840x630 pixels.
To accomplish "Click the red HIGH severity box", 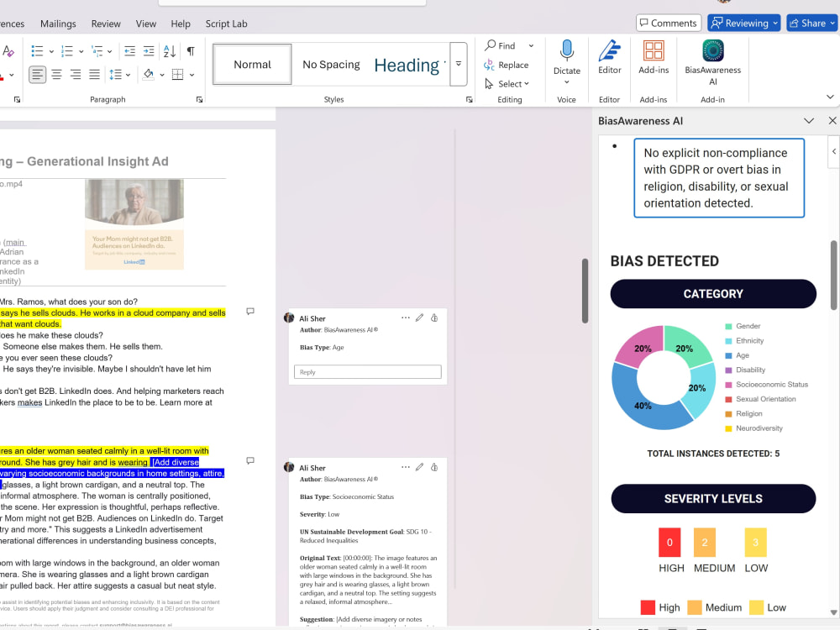I will [669, 542].
